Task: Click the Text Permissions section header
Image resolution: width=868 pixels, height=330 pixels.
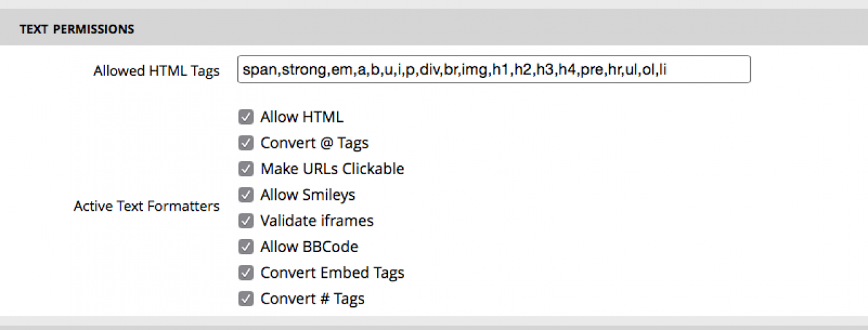Action: click(77, 29)
